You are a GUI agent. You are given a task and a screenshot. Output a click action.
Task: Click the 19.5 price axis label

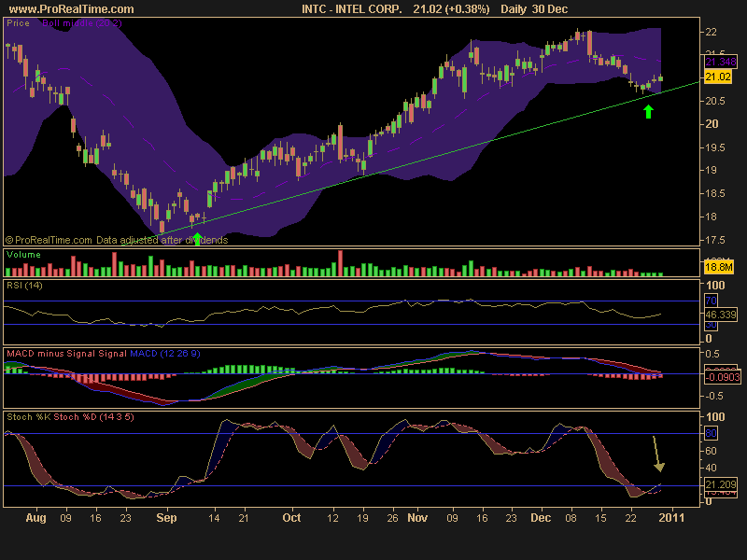click(715, 147)
